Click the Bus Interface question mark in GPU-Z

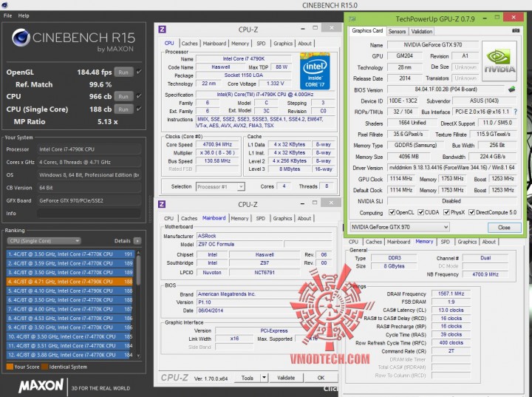516,112
